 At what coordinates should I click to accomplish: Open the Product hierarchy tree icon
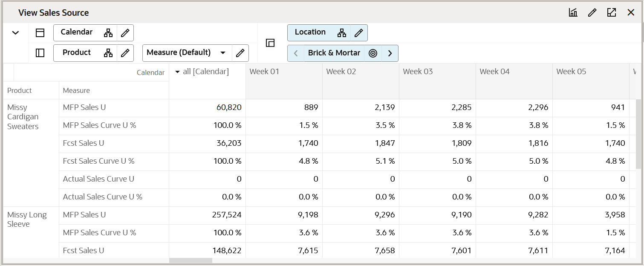(108, 53)
